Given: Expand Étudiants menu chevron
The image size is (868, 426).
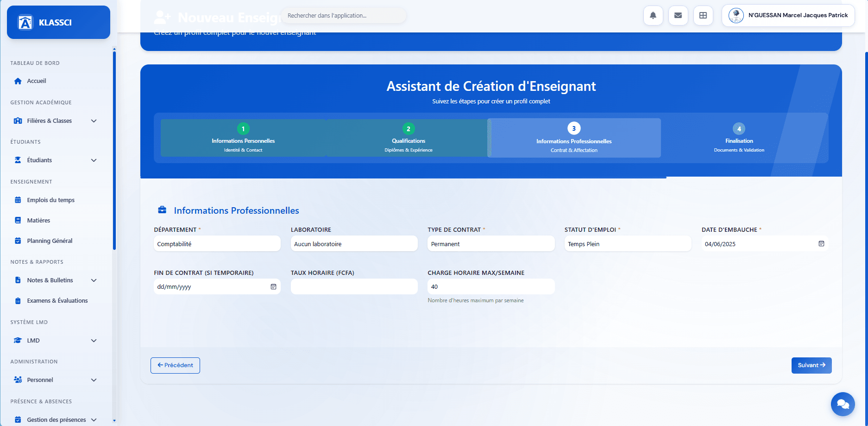Looking at the screenshot, I should point(94,160).
